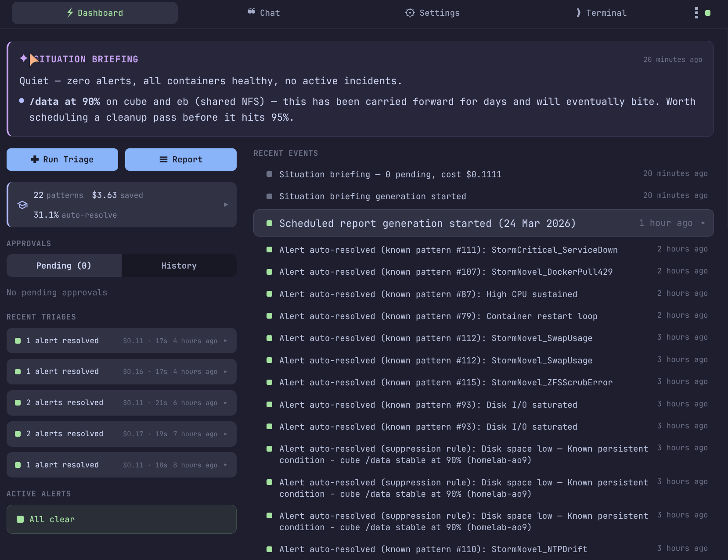Click the sparkle icon in Situation Briefing
The height and width of the screenshot is (560, 728).
pyautogui.click(x=24, y=58)
